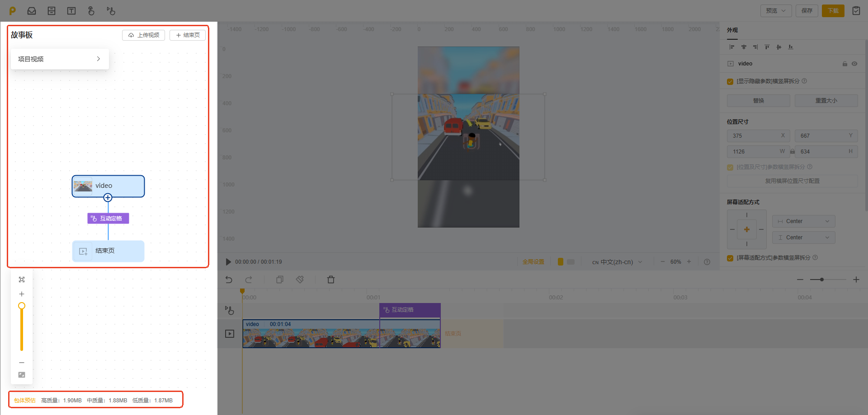Click the timeline zoom slider handle
868x415 pixels.
point(822,280)
